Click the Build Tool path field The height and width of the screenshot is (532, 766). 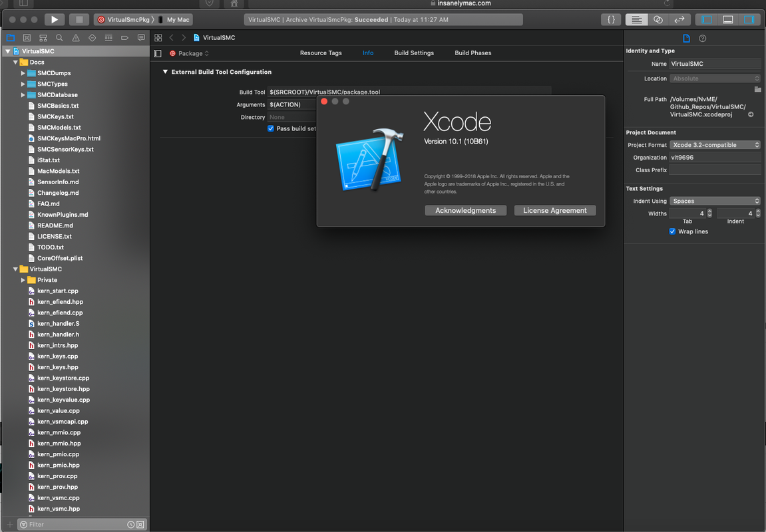point(409,92)
